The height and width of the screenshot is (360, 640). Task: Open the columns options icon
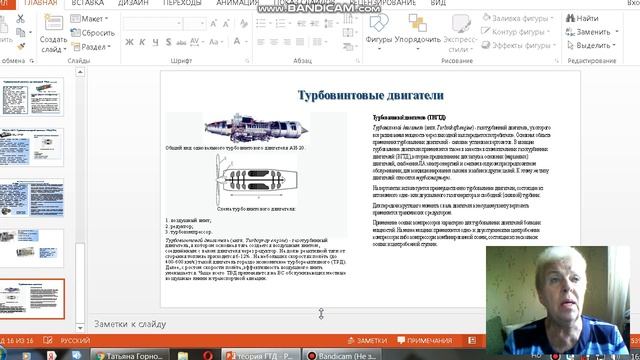point(319,42)
